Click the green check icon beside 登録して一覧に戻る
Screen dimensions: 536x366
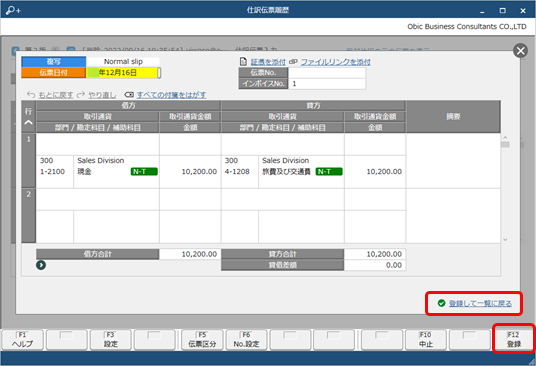(x=441, y=303)
